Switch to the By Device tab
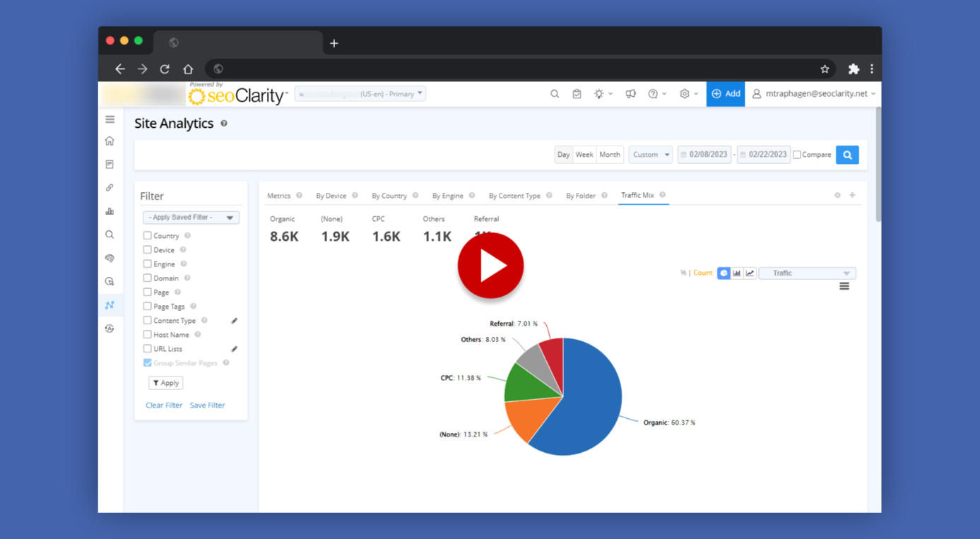The height and width of the screenshot is (539, 980). pyautogui.click(x=331, y=196)
